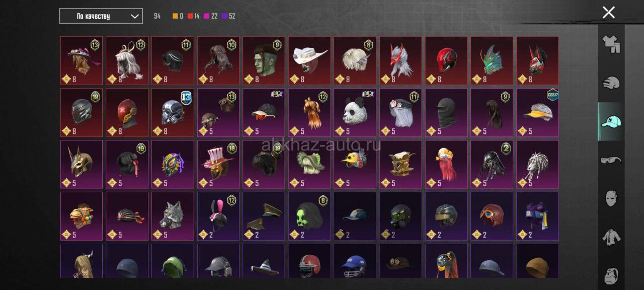Pick the wolf head mask item
The height and width of the screenshot is (290, 644).
pyautogui.click(x=173, y=215)
